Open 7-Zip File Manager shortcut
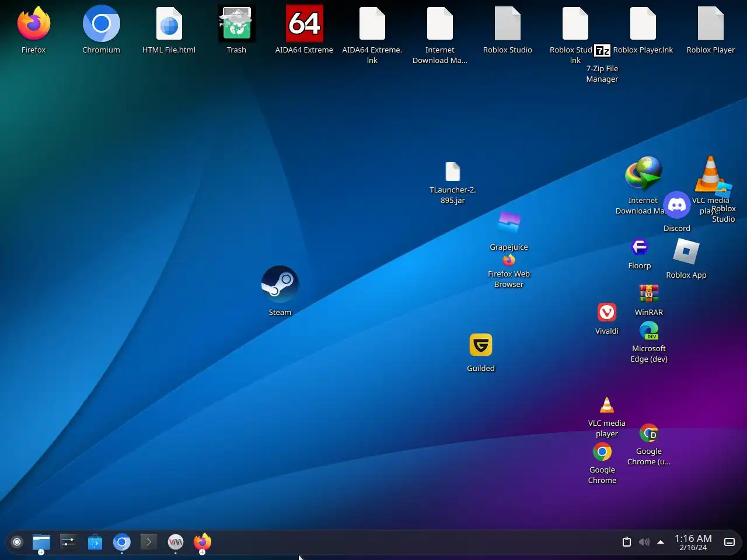This screenshot has width=747, height=560. [x=602, y=51]
